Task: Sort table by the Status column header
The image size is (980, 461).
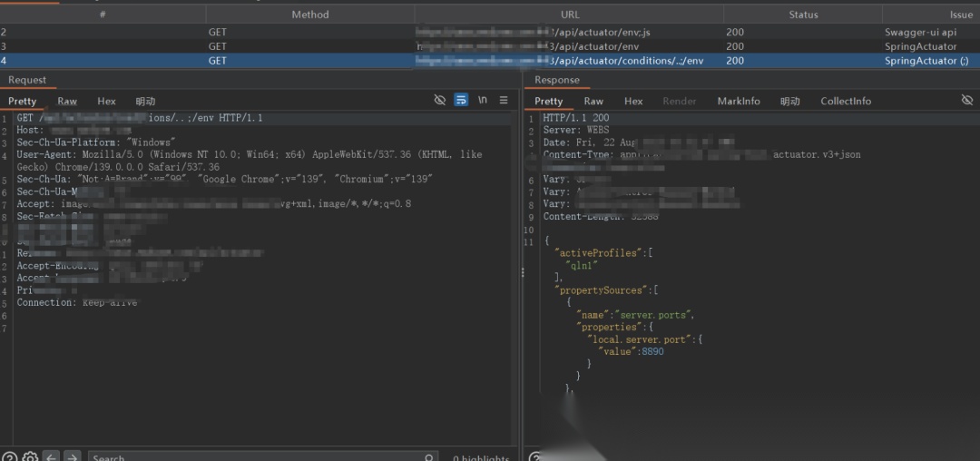Action: click(803, 15)
